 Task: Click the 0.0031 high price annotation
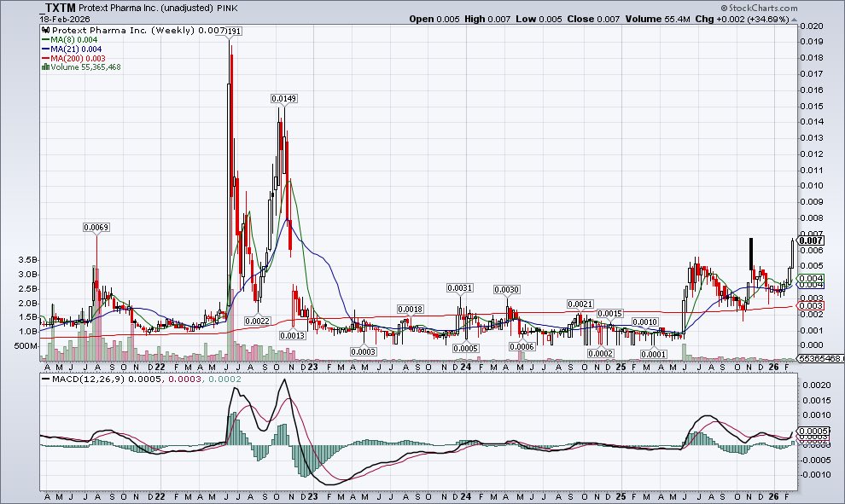click(460, 288)
